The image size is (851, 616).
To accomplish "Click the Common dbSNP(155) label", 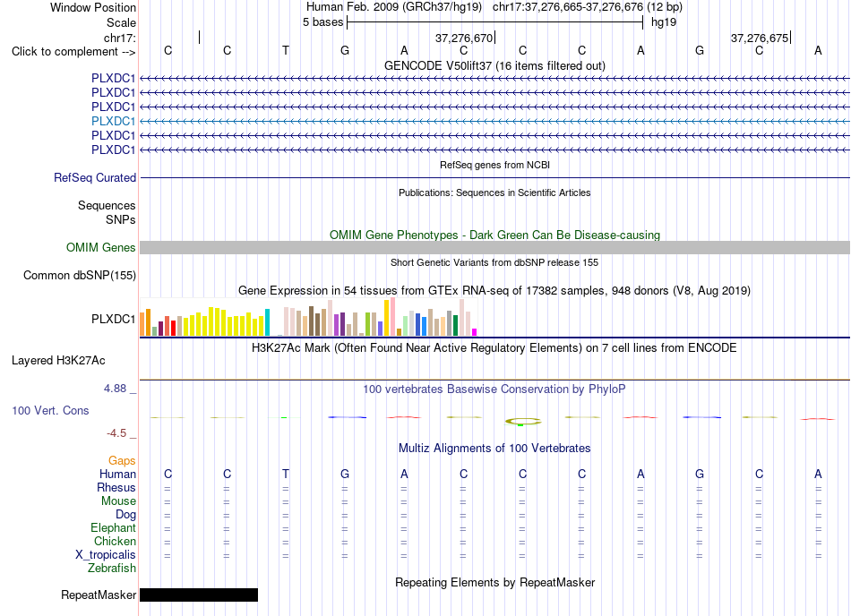I will click(x=79, y=276).
